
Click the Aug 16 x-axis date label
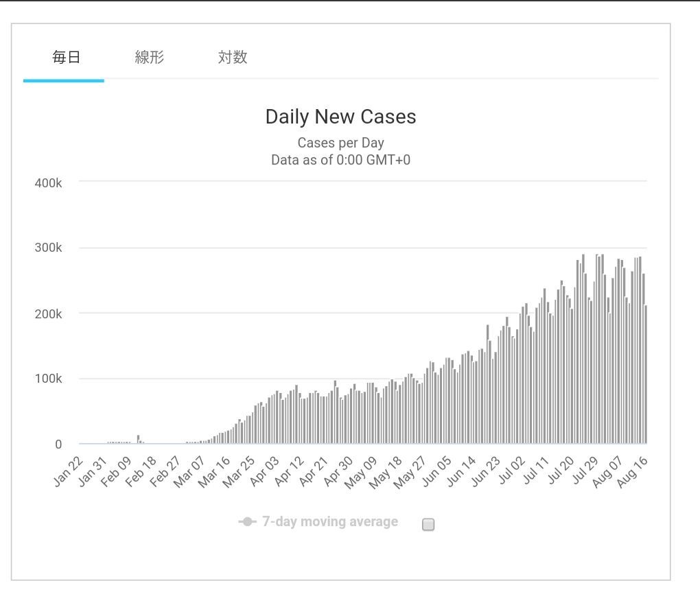632,471
